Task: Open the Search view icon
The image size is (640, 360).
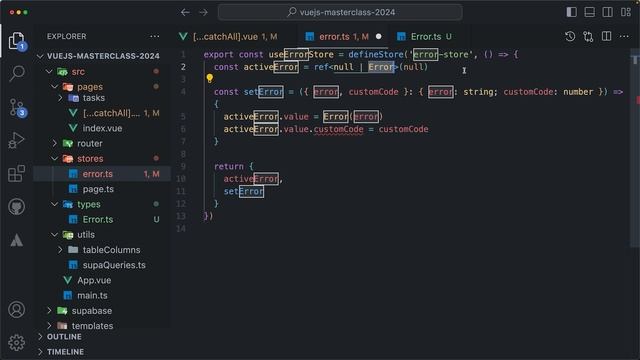Action: click(17, 73)
